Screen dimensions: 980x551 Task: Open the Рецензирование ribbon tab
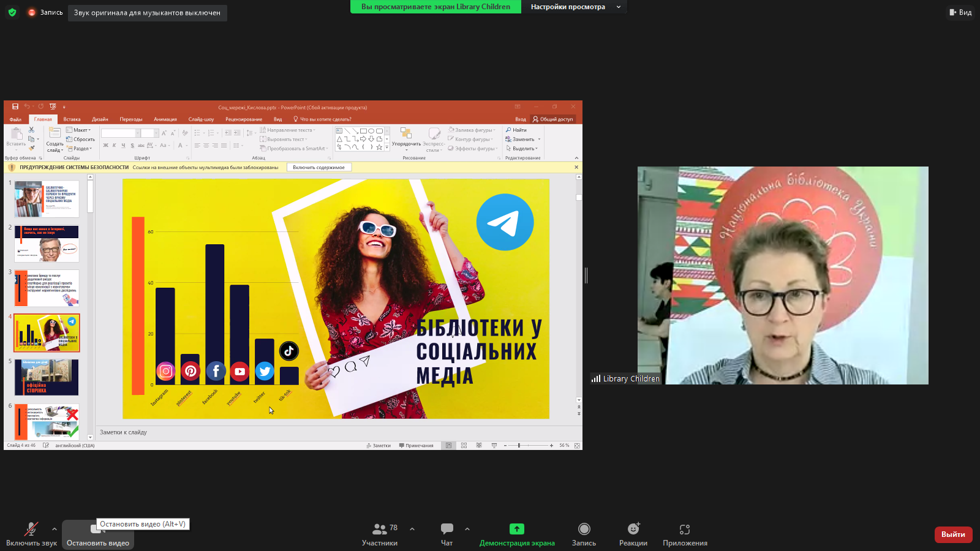coord(244,119)
